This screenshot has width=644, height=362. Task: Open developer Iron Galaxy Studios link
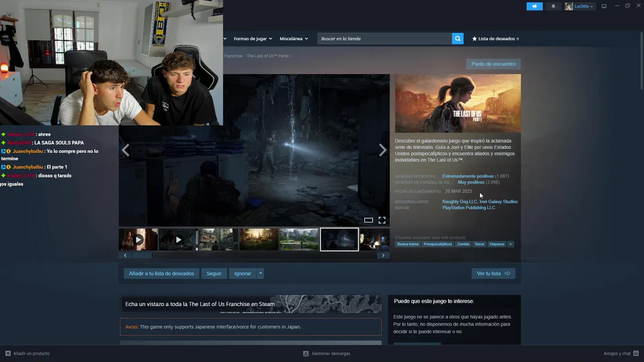coord(499,202)
